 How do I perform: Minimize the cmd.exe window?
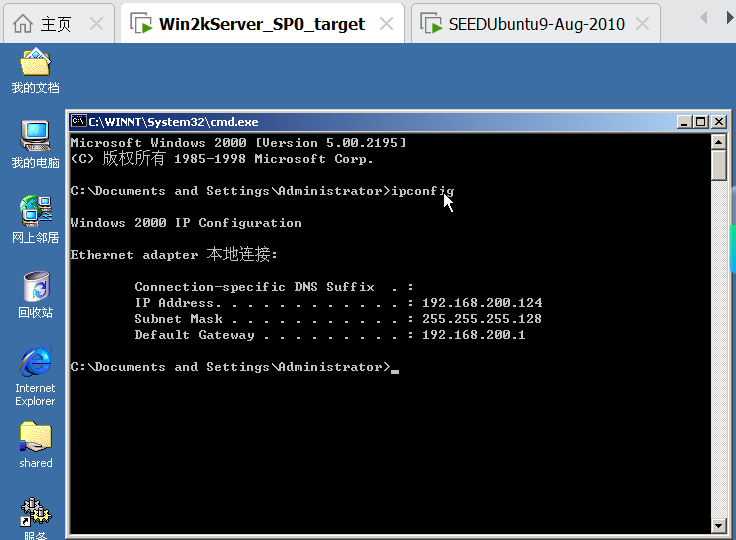(684, 122)
